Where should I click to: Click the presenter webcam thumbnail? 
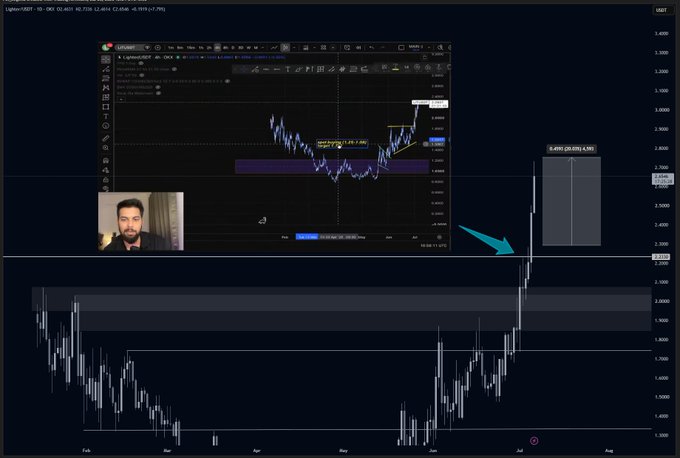point(141,221)
